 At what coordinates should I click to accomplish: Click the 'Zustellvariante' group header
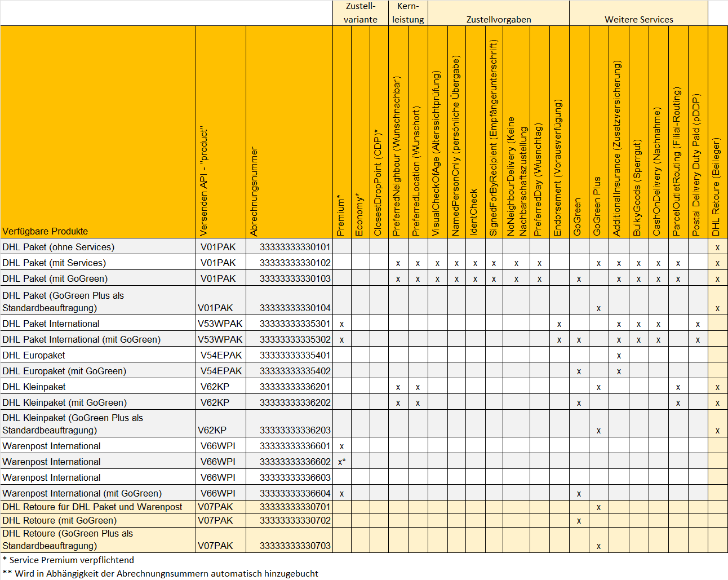(361, 13)
